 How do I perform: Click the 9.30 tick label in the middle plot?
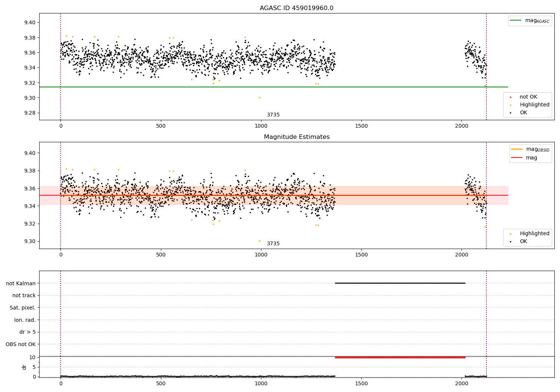29,242
